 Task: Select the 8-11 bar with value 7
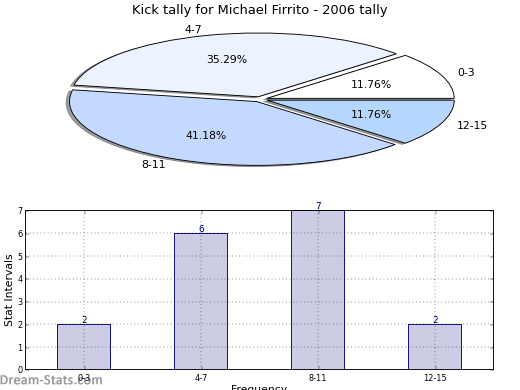318,290
